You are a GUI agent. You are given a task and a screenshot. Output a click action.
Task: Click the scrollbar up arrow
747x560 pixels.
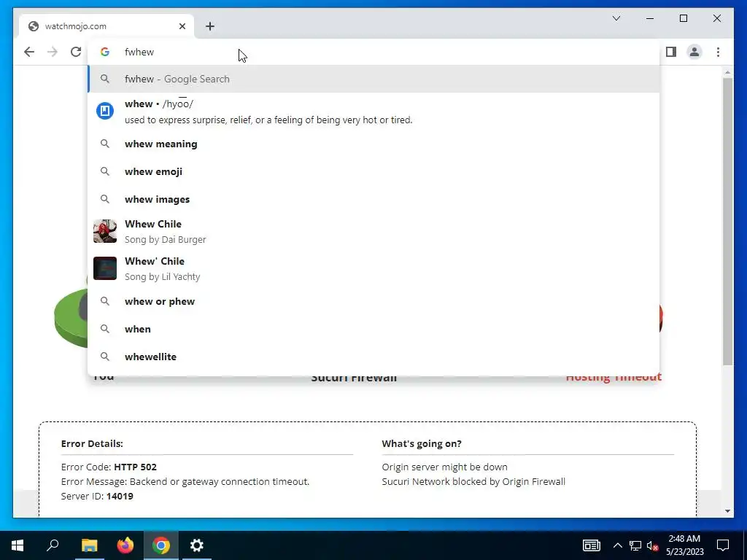click(x=727, y=72)
